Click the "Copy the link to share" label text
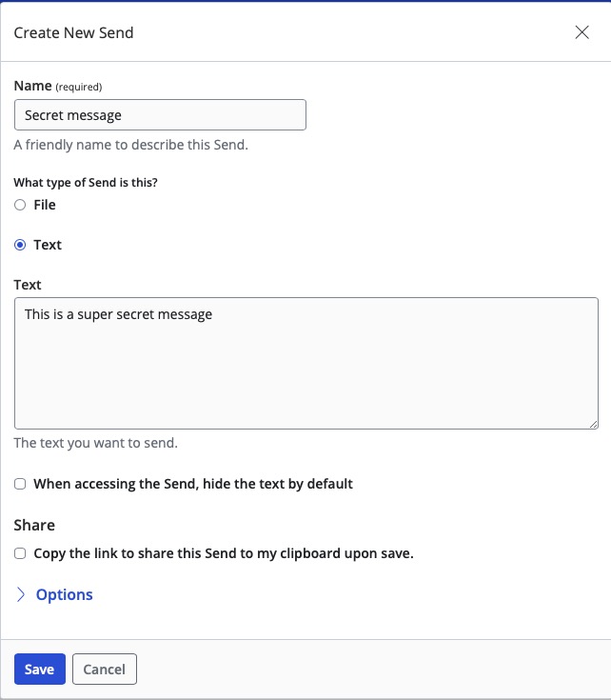Image resolution: width=611 pixels, height=700 pixels. click(224, 552)
